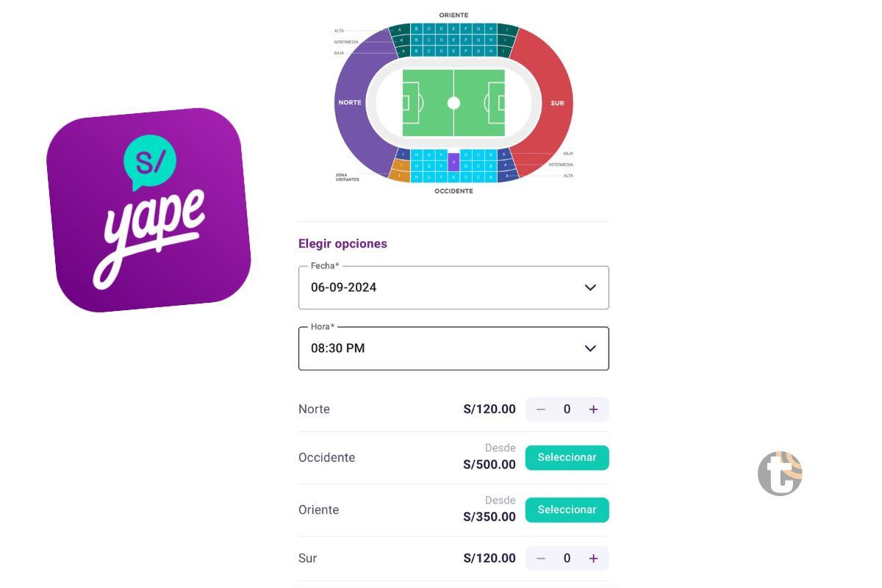Expand the chevron on the Hora selector
The height and width of the screenshot is (588, 882).
coord(590,348)
